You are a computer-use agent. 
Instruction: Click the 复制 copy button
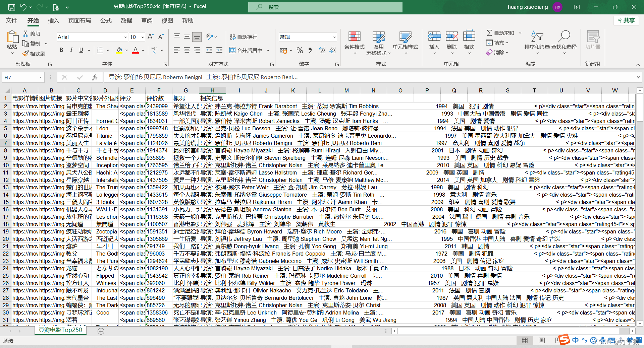point(31,44)
